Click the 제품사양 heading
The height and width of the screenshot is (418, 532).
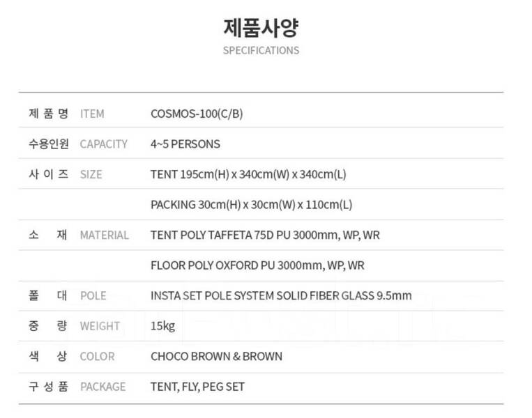(261, 28)
